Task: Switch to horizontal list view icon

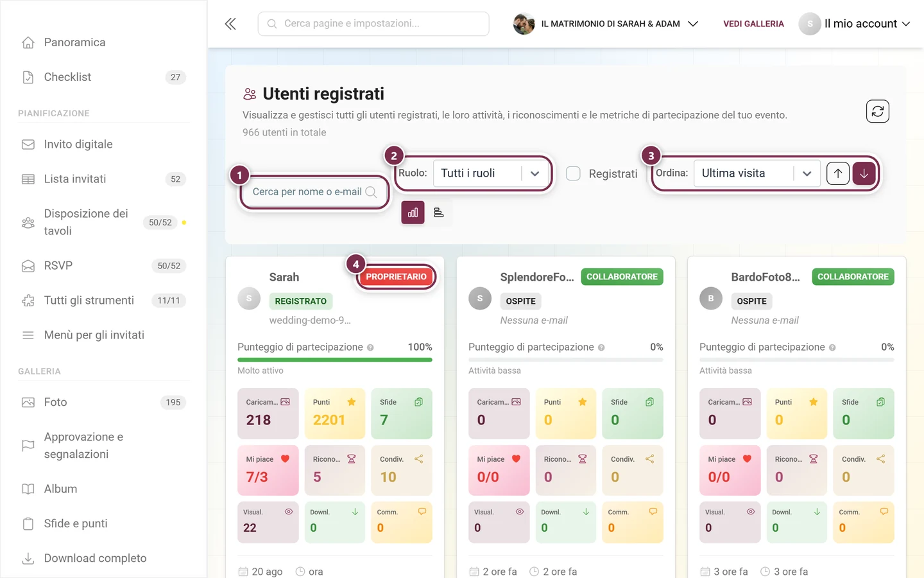Action: (x=439, y=213)
